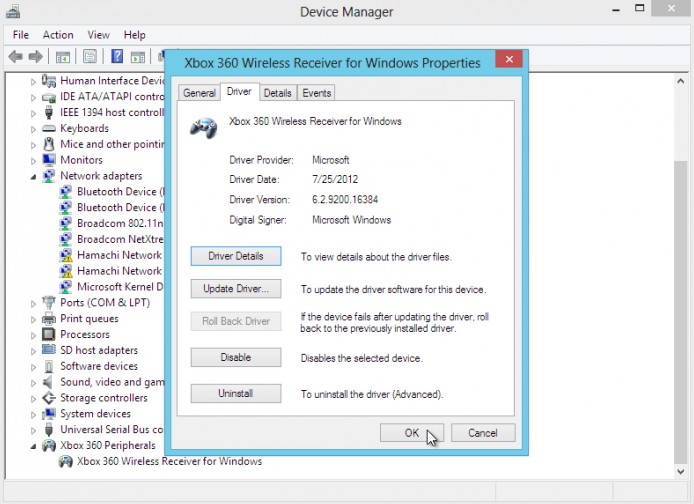
Task: Click the Keyboards device icon
Action: tap(49, 128)
